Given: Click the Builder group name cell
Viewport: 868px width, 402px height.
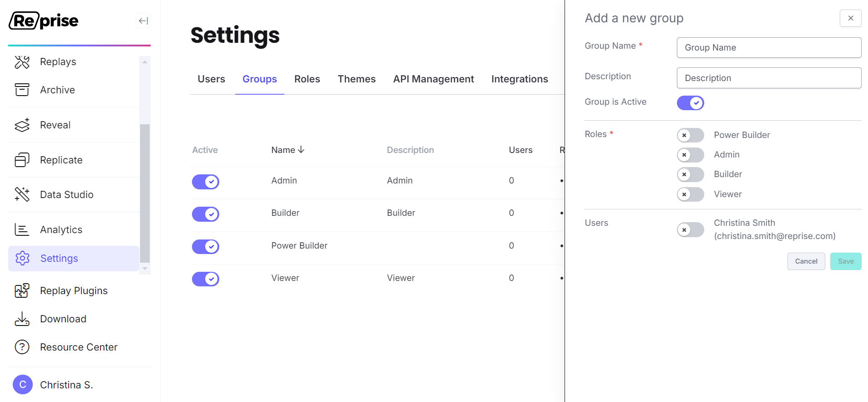Looking at the screenshot, I should pos(285,213).
